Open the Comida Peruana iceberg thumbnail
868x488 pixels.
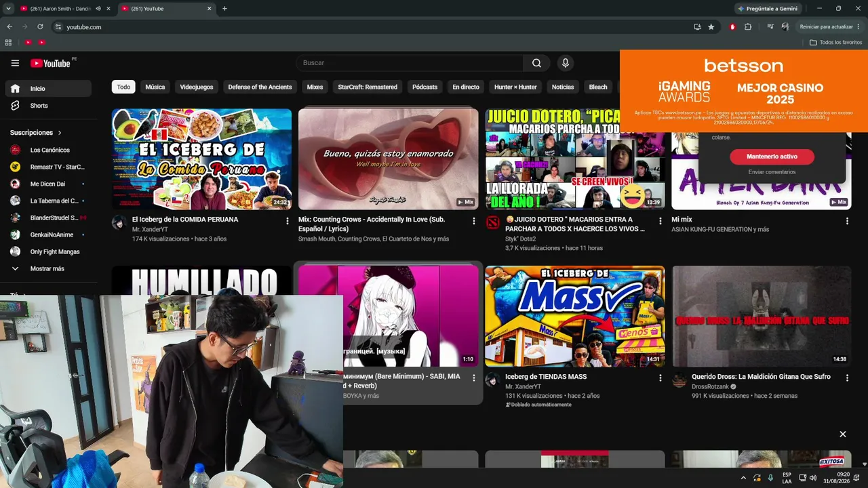(201, 159)
